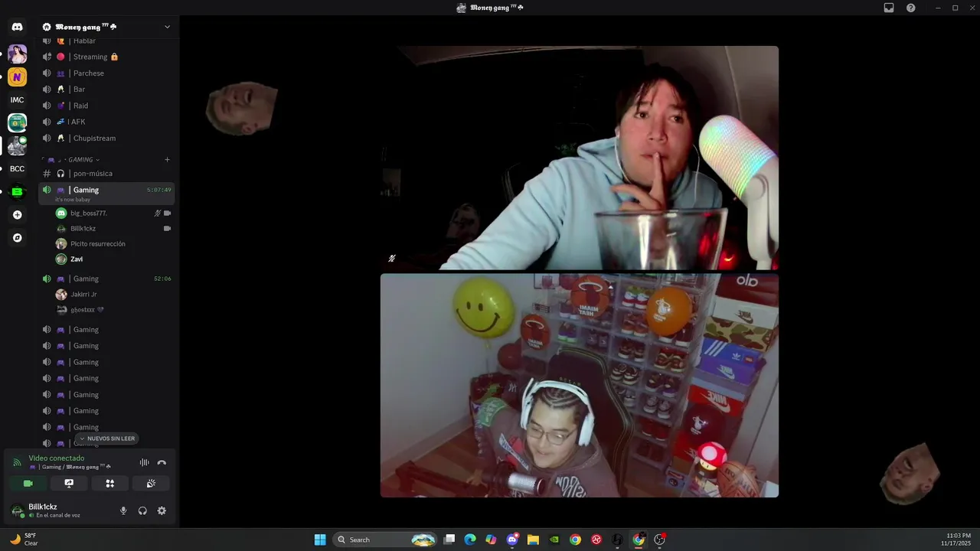Open Microsoft Edge from taskbar
Image resolution: width=980 pixels, height=551 pixels.
[x=470, y=540]
